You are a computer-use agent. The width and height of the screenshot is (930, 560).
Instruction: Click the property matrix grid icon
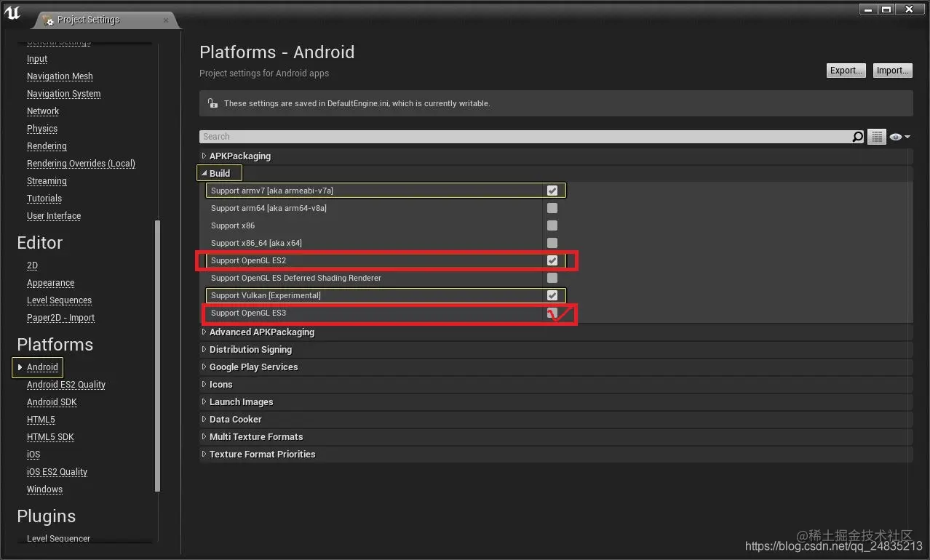(x=876, y=137)
